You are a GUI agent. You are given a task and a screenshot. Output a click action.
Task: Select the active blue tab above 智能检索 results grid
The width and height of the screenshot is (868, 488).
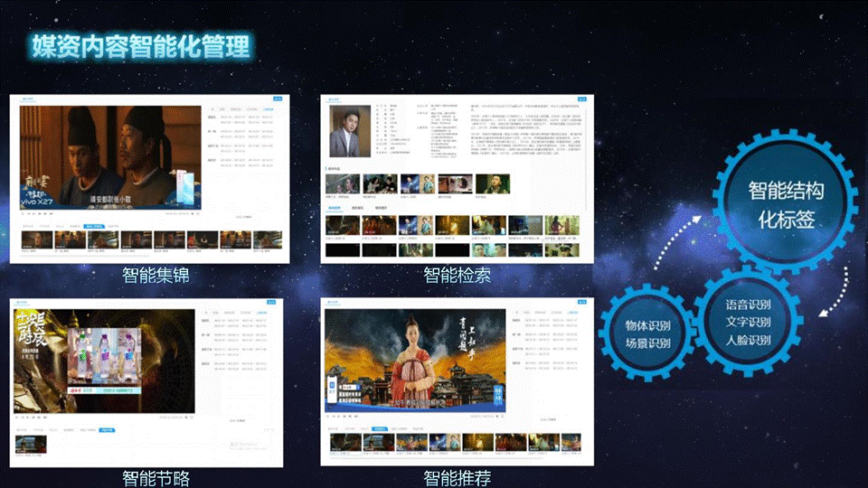[x=335, y=208]
